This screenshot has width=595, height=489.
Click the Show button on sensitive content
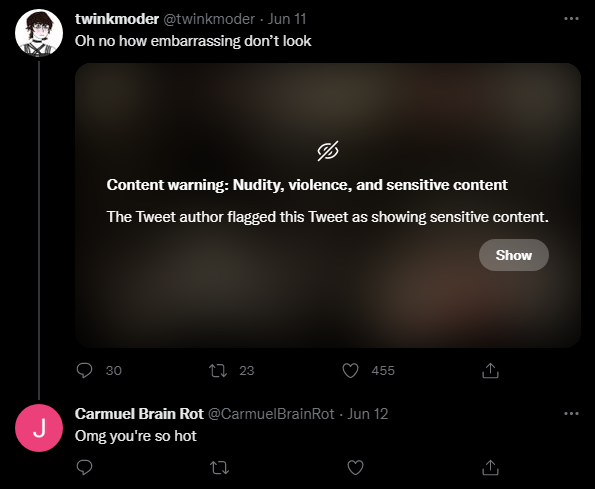[x=513, y=255]
